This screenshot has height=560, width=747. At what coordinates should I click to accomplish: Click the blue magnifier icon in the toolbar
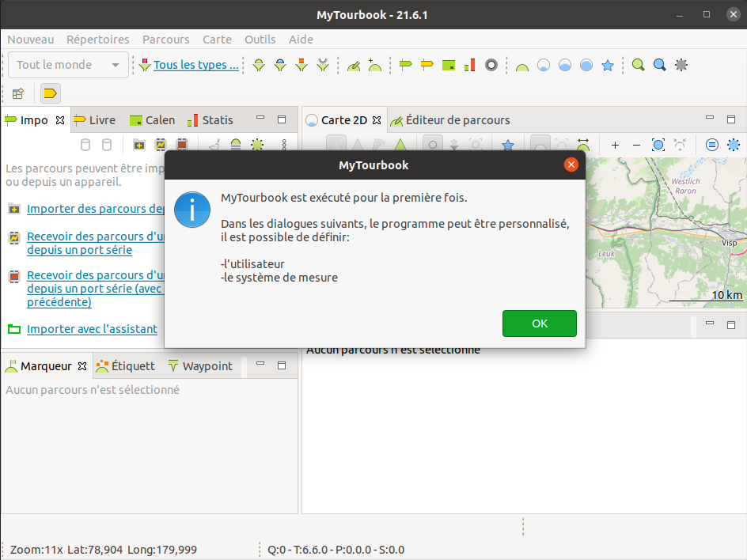tap(659, 65)
